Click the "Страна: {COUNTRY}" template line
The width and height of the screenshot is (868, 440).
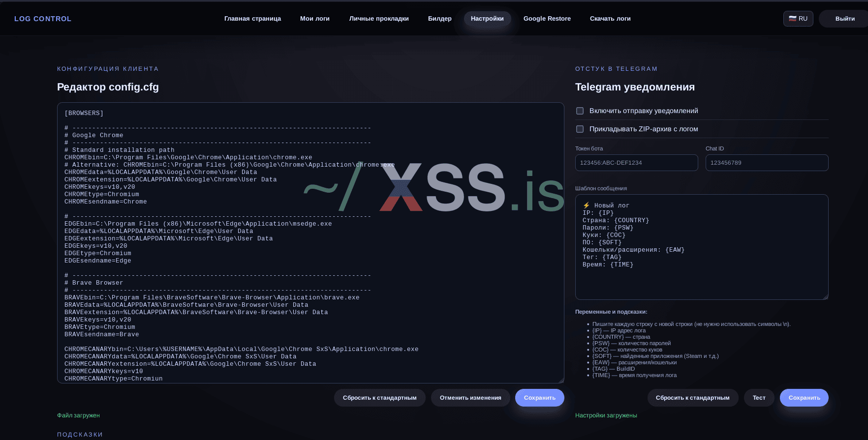616,220
